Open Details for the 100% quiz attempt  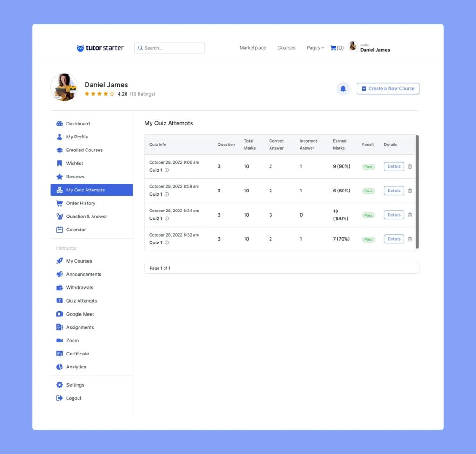(x=394, y=215)
